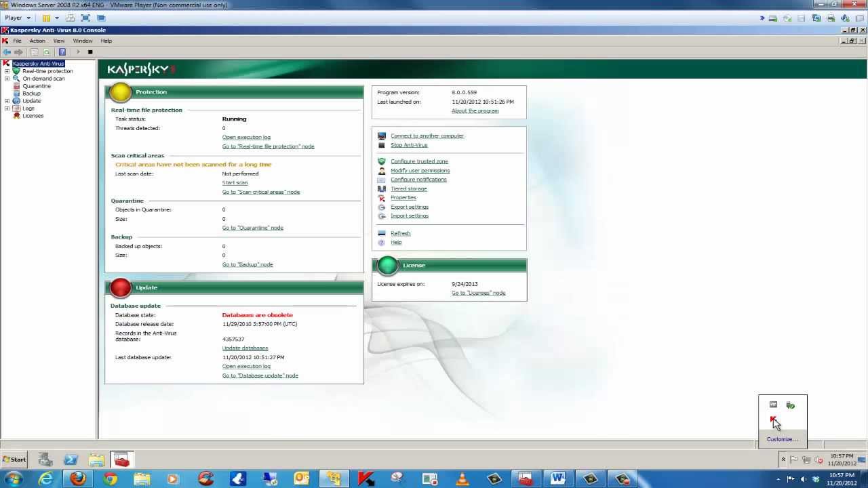Image resolution: width=868 pixels, height=488 pixels.
Task: Open Chrome from the host taskbar
Action: [x=110, y=479]
